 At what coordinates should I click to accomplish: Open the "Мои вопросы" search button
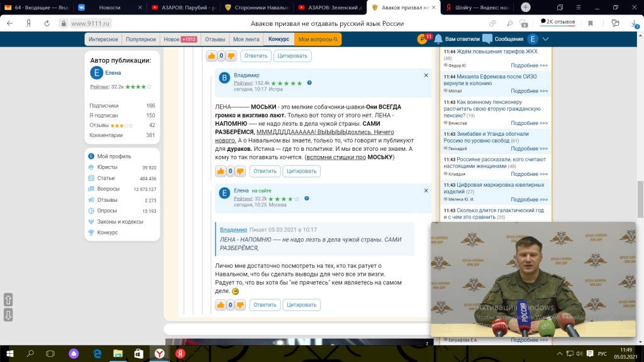pos(318,39)
